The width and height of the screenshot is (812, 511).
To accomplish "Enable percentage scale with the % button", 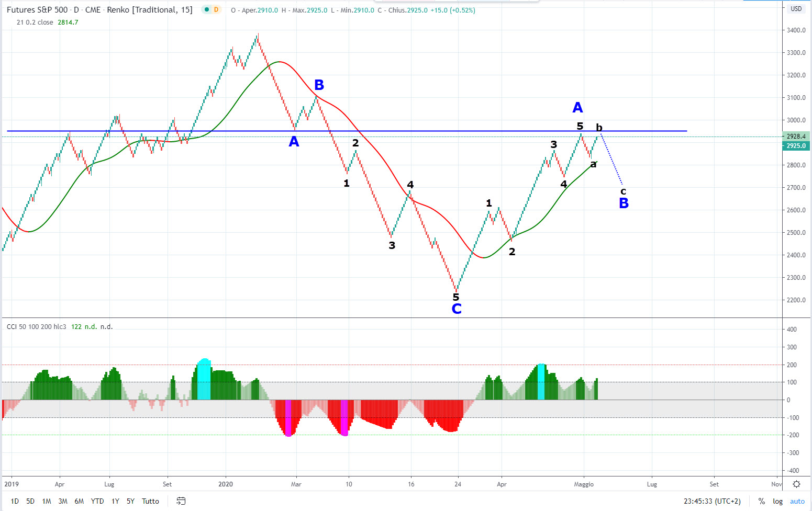I will click(x=762, y=501).
